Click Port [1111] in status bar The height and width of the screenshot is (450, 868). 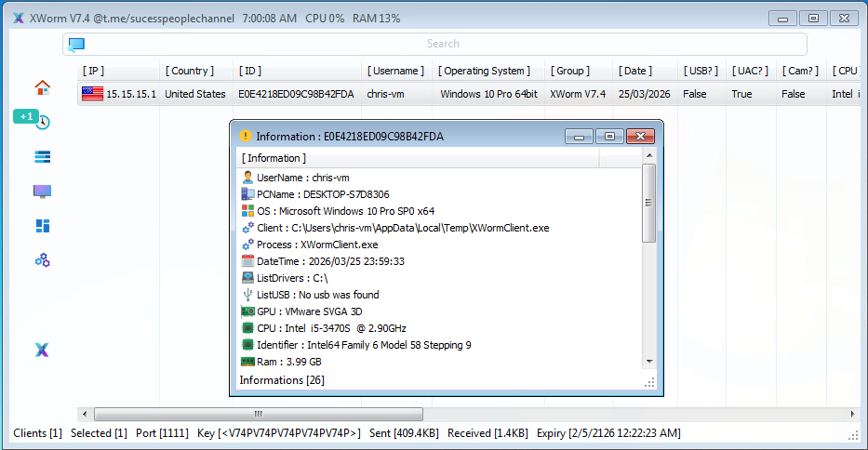tap(162, 433)
